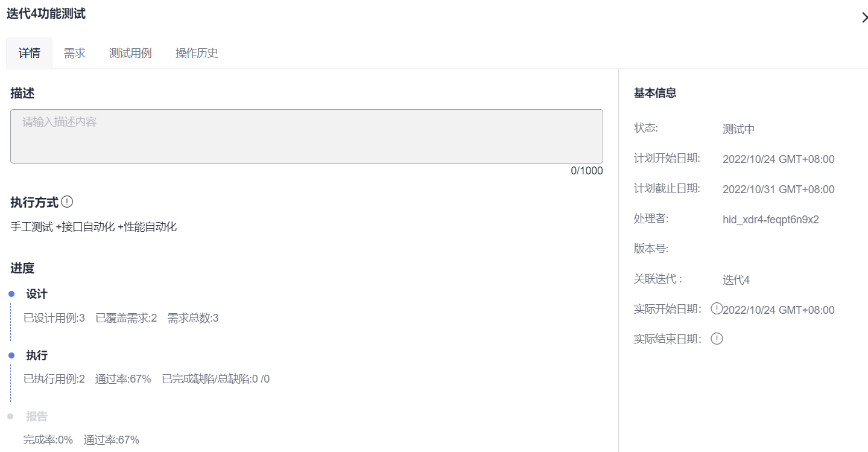Click the blue dot beside 设计 step

(11, 294)
